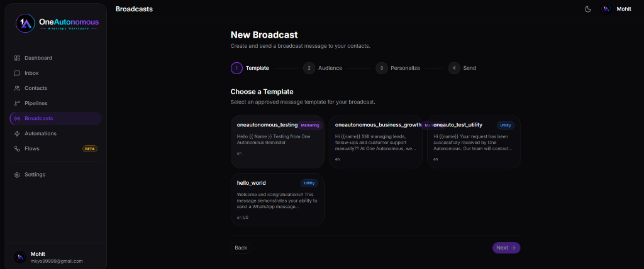Click the Pipelines branch icon
This screenshot has height=269, width=644.
pos(17,104)
